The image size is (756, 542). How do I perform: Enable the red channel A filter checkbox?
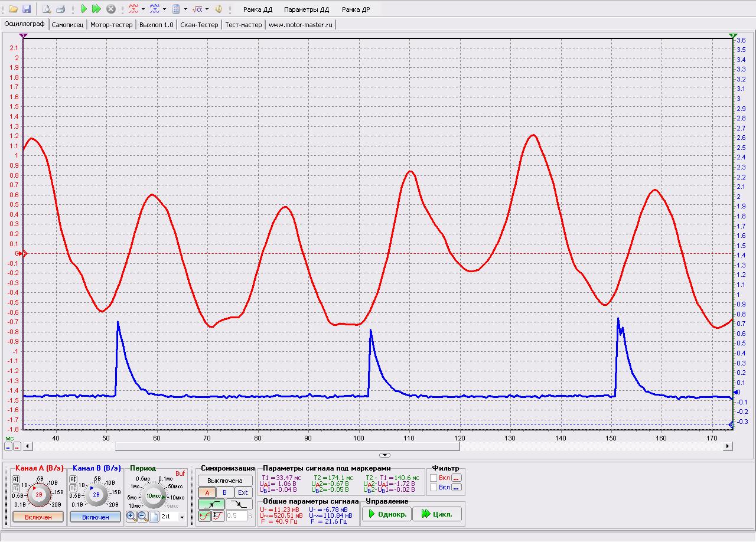434,478
